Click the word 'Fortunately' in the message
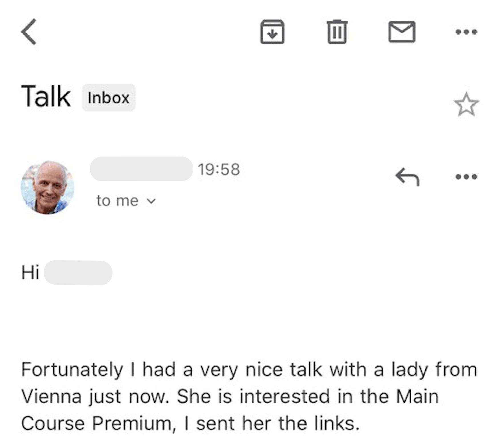The height and width of the screenshot is (448, 504). point(72,370)
